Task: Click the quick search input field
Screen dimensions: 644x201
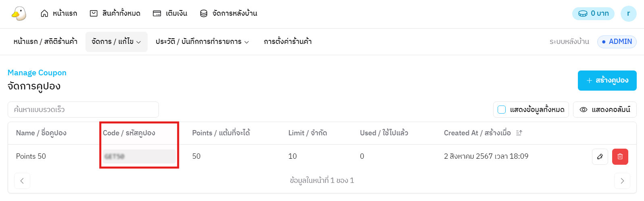Action: [83, 110]
